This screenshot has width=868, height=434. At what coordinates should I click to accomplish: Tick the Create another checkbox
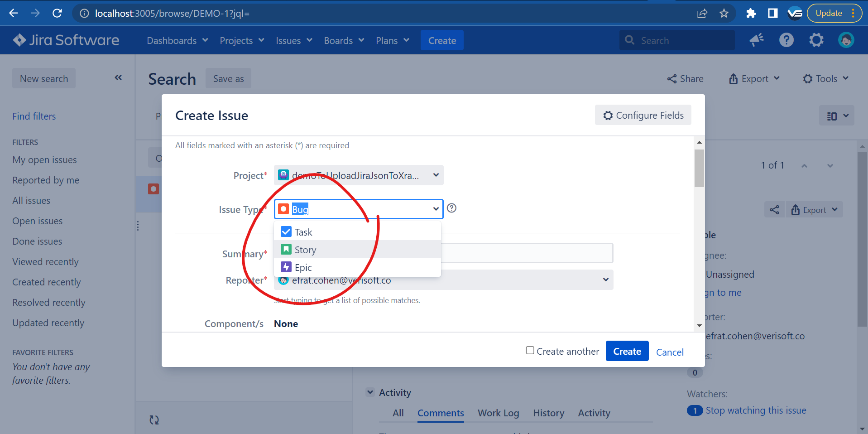pyautogui.click(x=530, y=350)
